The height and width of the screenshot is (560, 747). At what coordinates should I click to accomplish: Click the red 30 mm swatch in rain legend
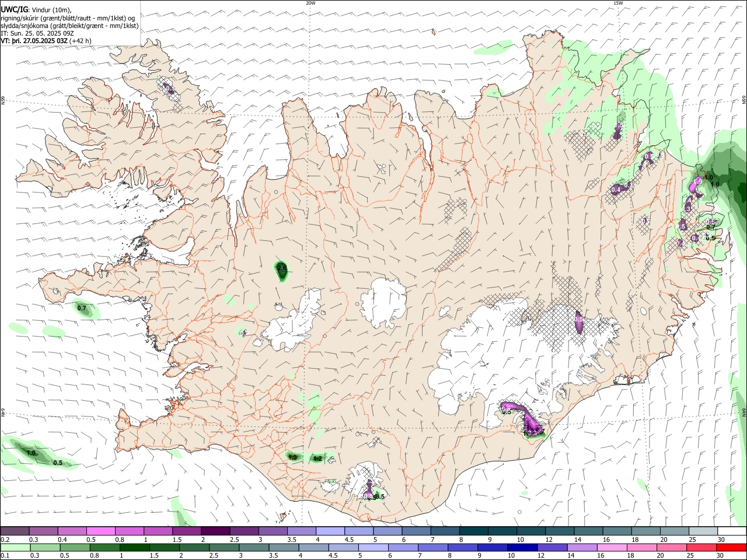point(731,548)
